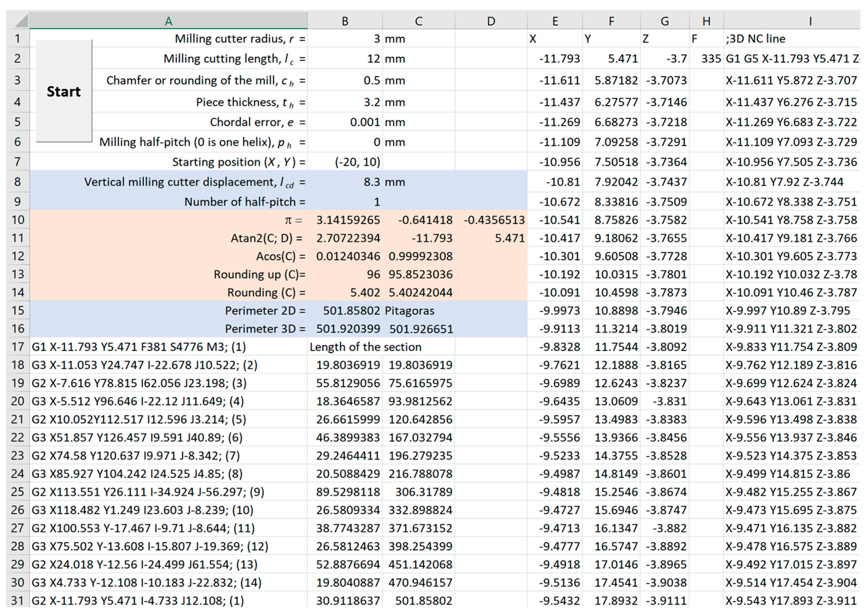868x614 pixels.
Task: Select the piece thickness value 3.2
Action: tap(345, 102)
